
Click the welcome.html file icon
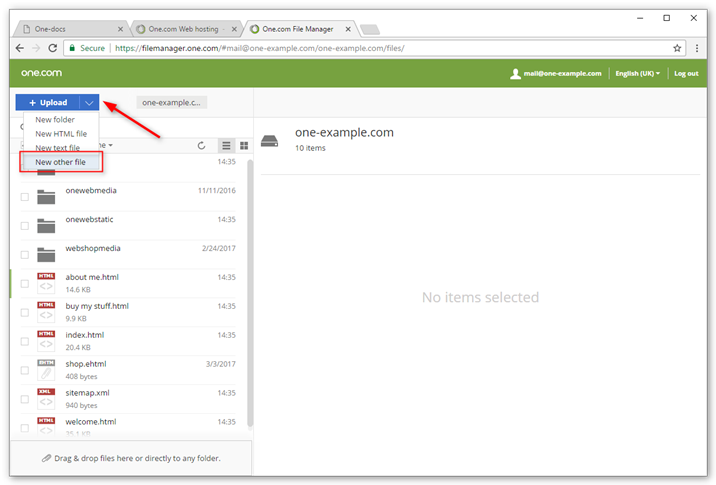46,426
